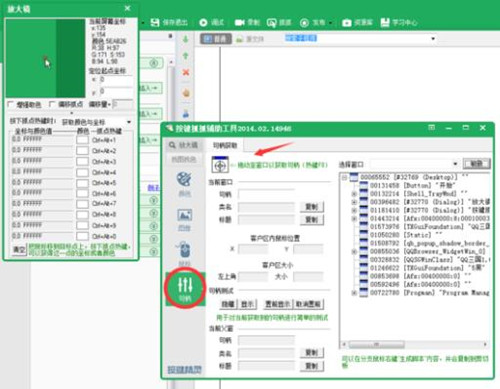
Task: Collapse the 00065552 Desktop root tree node
Action: pyautogui.click(x=344, y=177)
